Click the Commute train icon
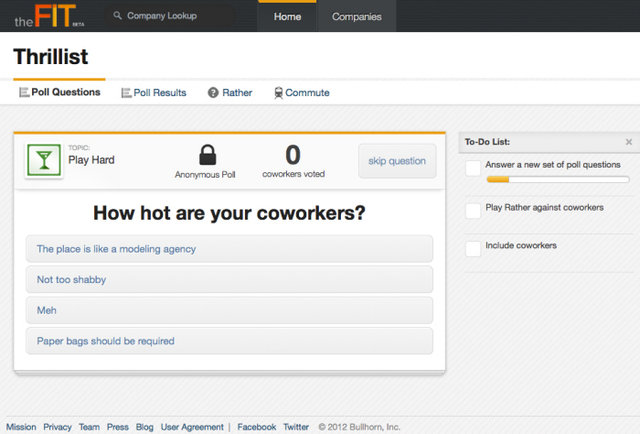The image size is (640, 434). point(278,93)
